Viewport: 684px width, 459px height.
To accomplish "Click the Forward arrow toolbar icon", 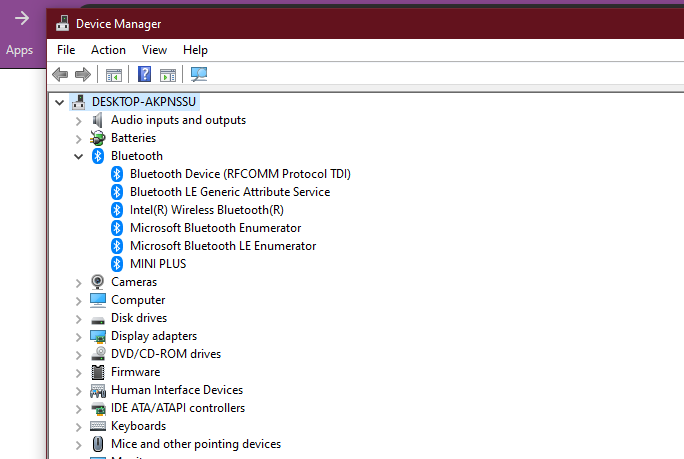I will [83, 75].
